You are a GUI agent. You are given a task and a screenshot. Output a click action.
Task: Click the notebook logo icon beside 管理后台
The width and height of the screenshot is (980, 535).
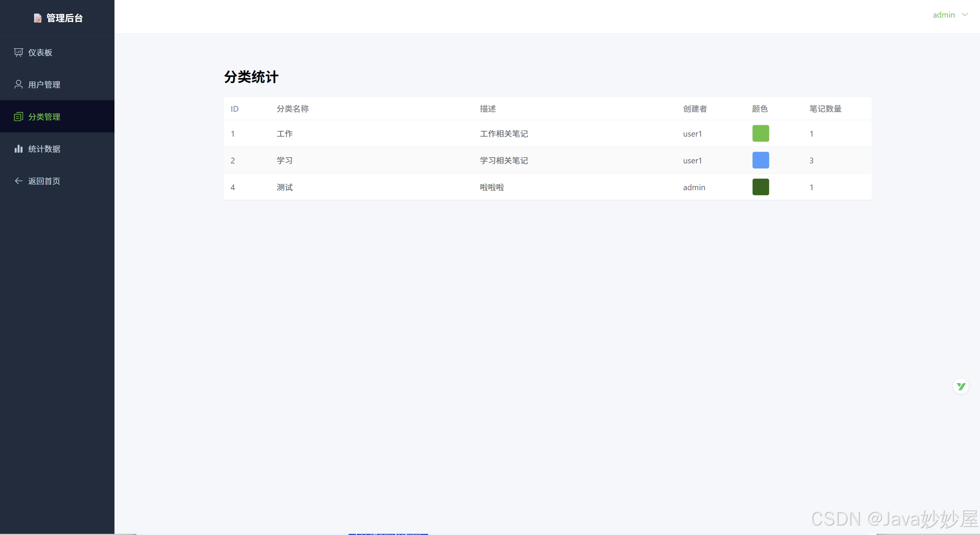[38, 18]
